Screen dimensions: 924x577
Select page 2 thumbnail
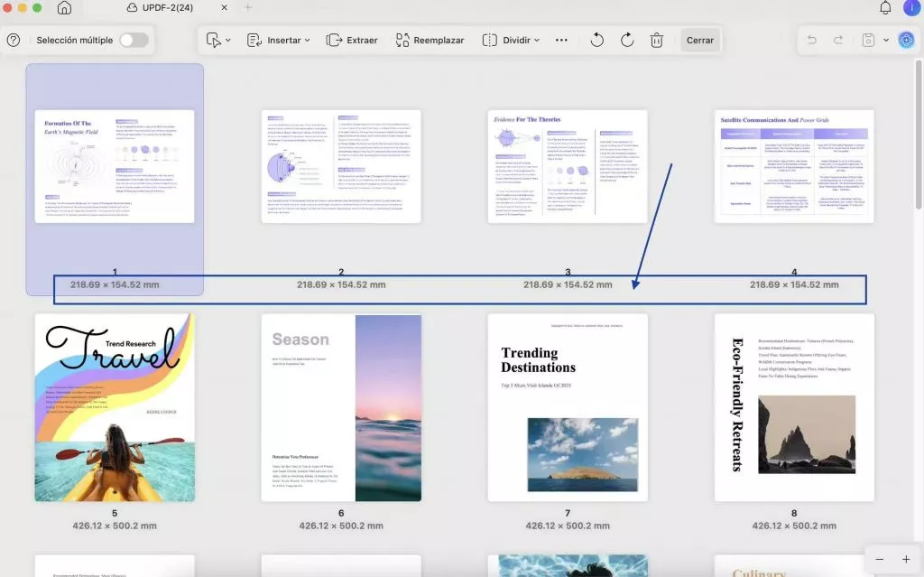(341, 166)
